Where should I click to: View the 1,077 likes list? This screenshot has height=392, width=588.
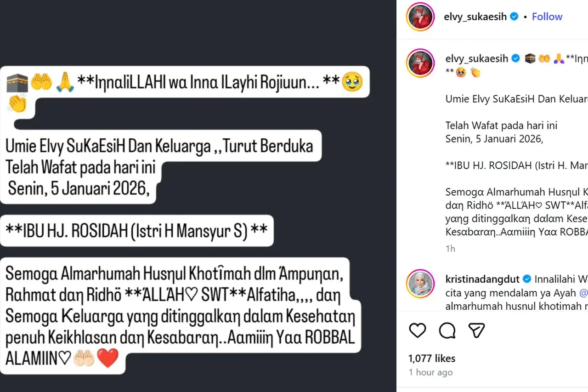432,358
